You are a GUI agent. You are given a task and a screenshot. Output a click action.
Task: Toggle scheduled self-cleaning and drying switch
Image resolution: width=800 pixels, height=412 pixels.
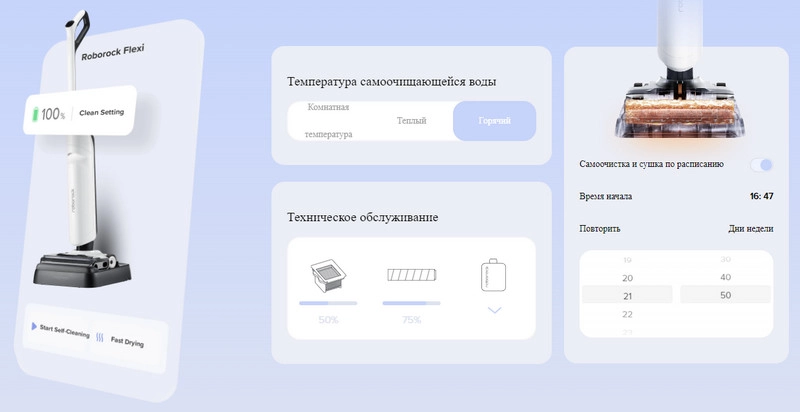762,164
